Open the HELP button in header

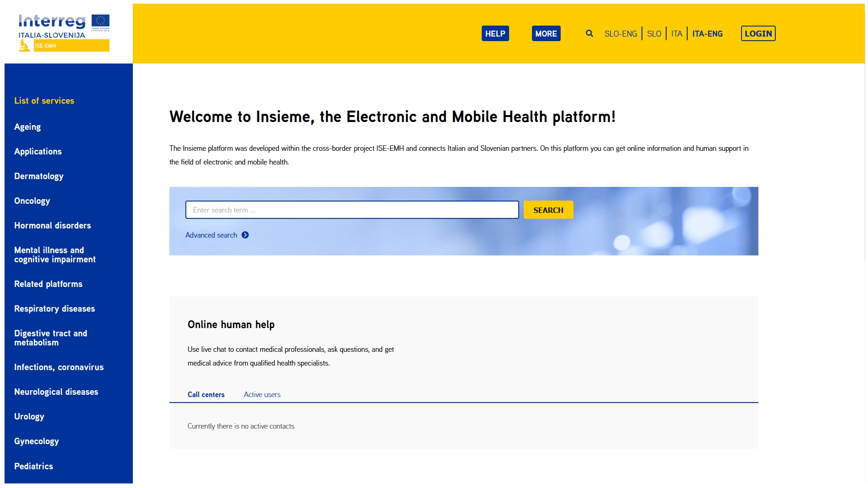(495, 33)
